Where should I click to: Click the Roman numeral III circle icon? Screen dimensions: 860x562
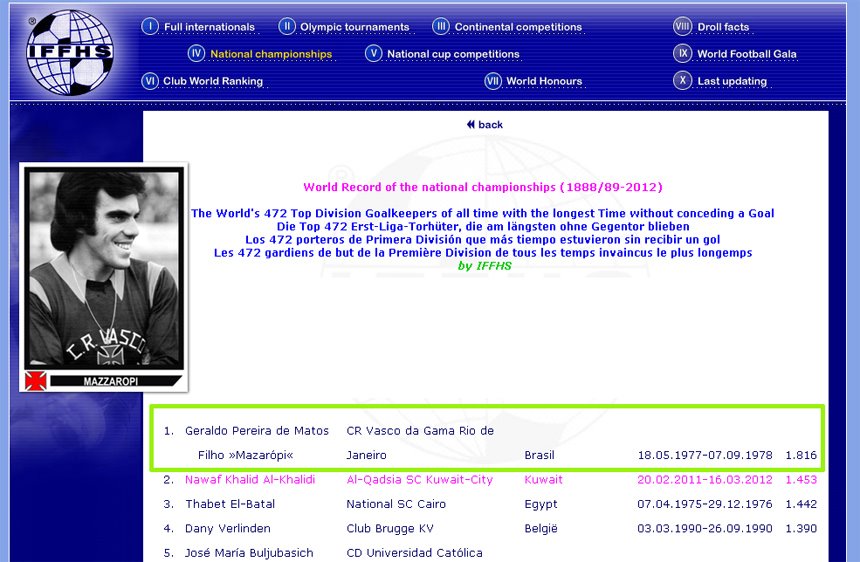pyautogui.click(x=440, y=26)
